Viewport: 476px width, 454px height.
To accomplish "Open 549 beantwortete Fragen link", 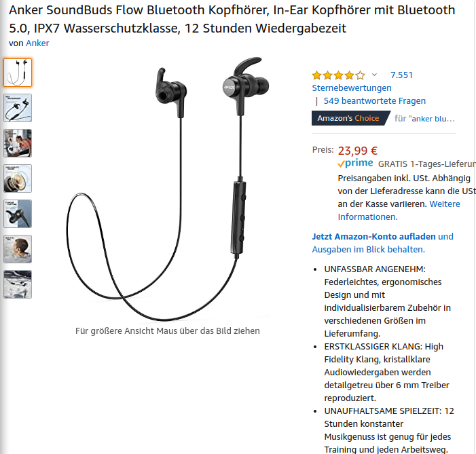I will pyautogui.click(x=375, y=100).
